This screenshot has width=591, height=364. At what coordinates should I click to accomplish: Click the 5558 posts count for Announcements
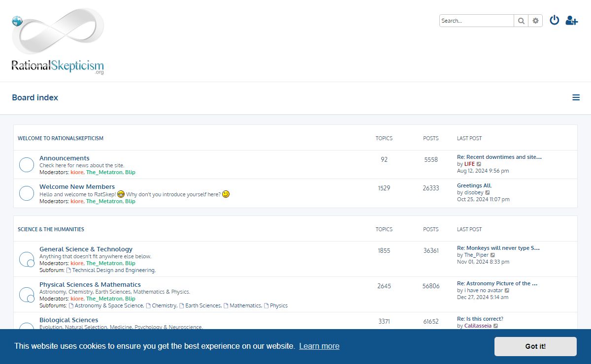431,159
